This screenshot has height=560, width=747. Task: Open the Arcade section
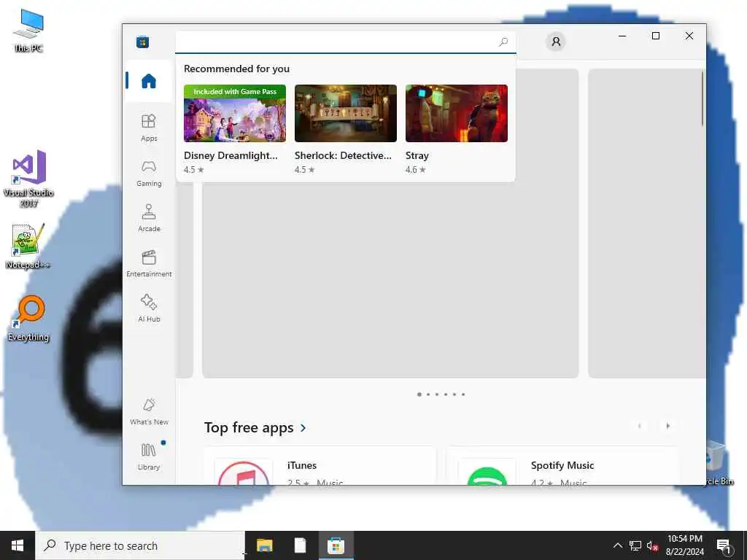149,218
